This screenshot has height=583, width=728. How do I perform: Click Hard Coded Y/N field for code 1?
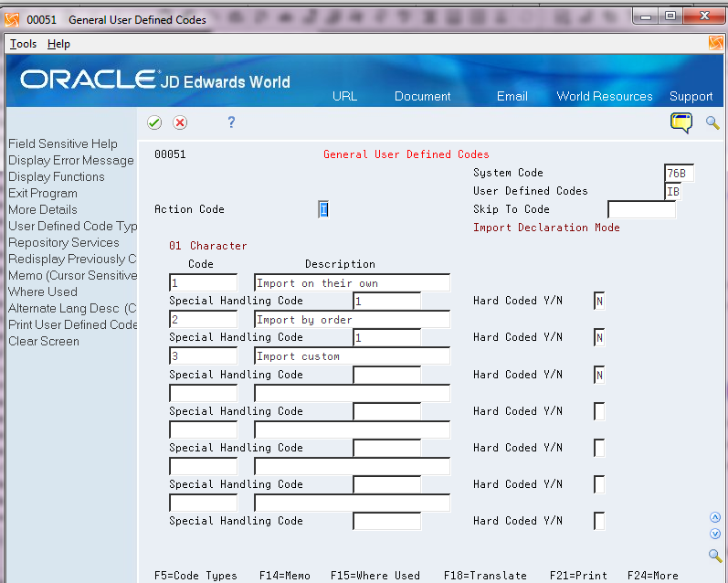599,301
